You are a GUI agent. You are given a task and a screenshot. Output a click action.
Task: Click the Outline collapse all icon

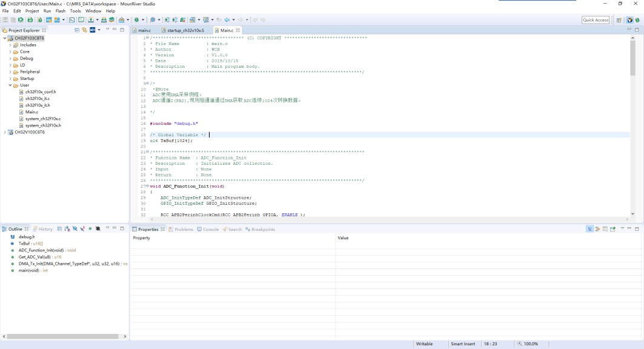pos(59,228)
